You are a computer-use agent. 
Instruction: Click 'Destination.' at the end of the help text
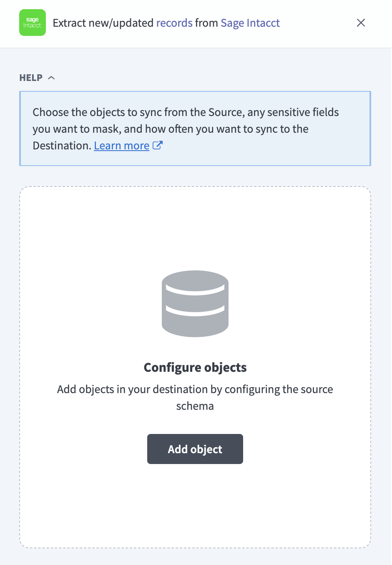(62, 146)
